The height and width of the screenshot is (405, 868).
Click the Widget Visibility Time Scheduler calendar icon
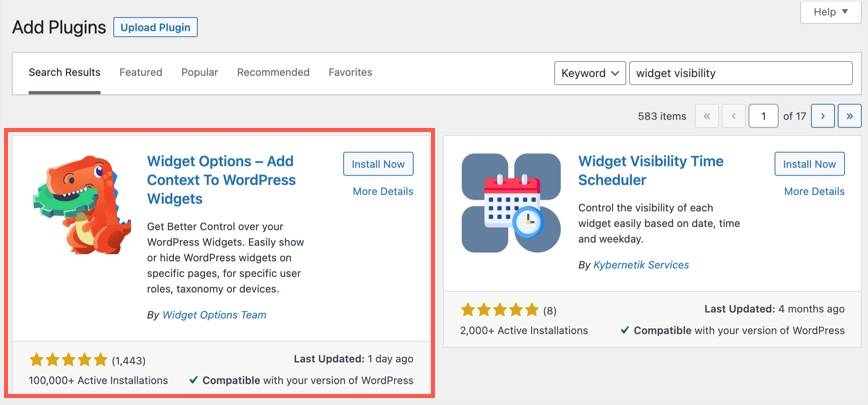[511, 202]
